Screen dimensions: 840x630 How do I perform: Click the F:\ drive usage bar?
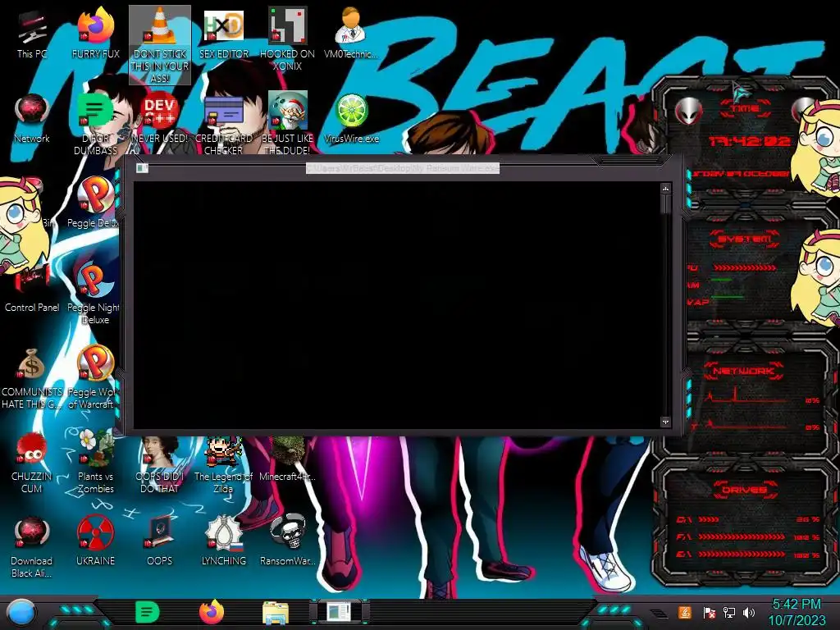742,536
